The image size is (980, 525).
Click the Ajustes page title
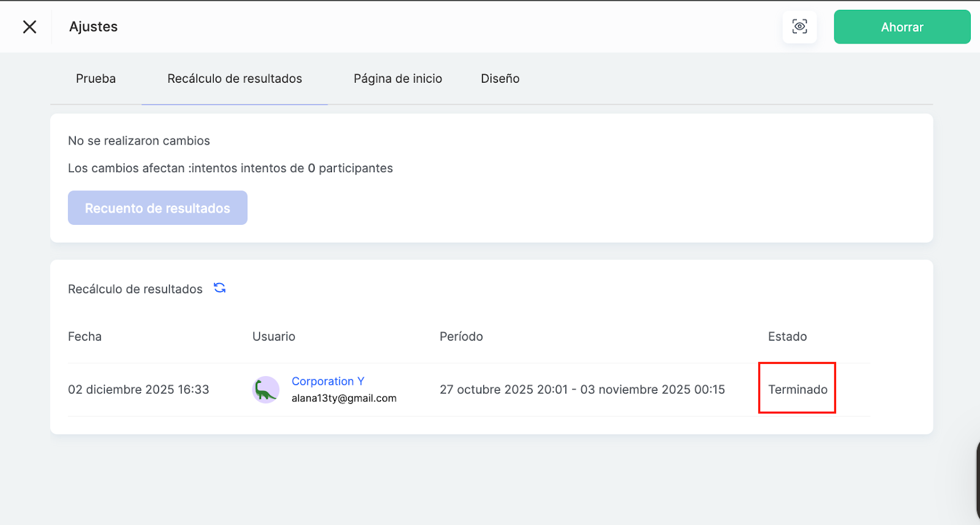[93, 27]
